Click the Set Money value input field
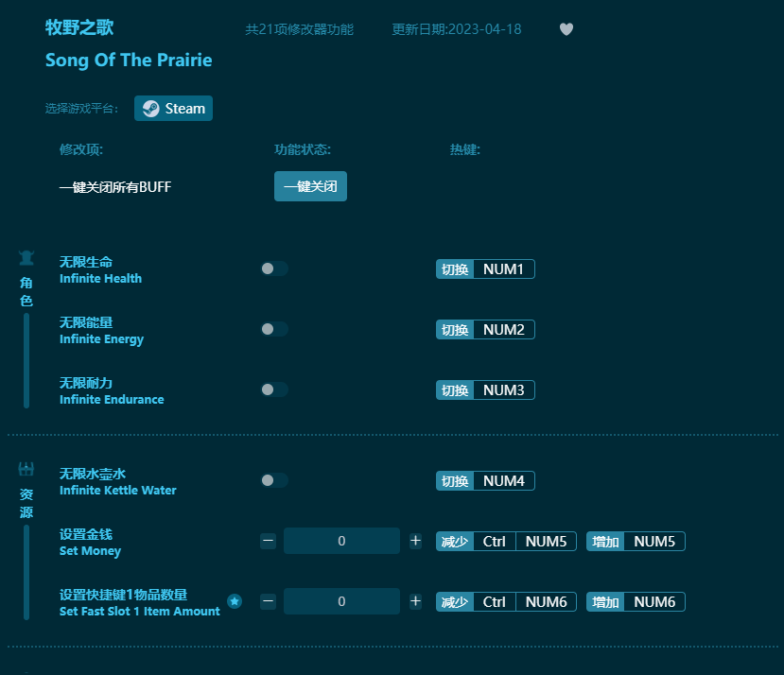Screen dimensions: 784x675 point(341,541)
